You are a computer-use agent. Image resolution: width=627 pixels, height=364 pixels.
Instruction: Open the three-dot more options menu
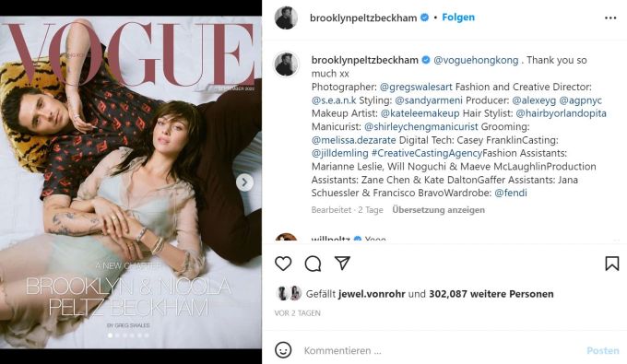coord(610,18)
